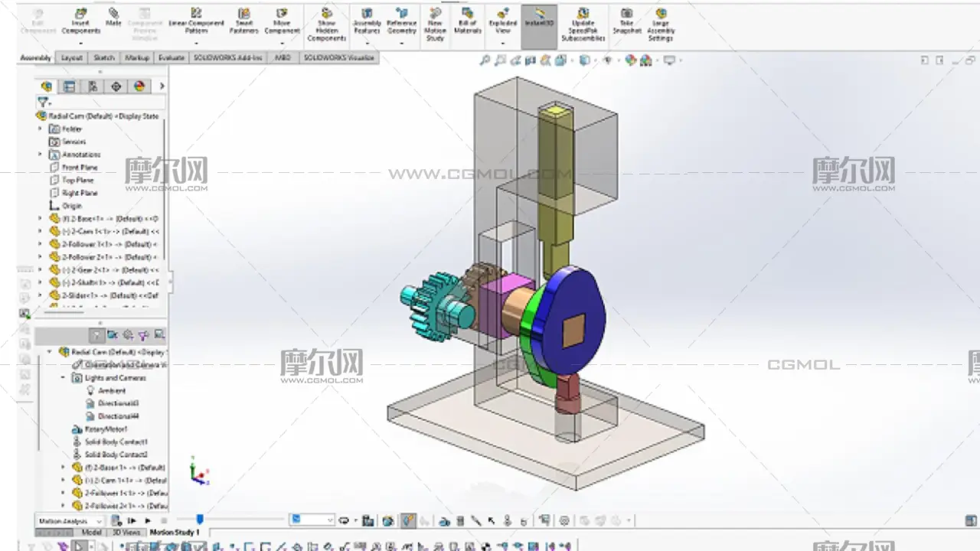Screen dimensions: 980x551
Task: Toggle the Instant3D button
Action: 539,18
